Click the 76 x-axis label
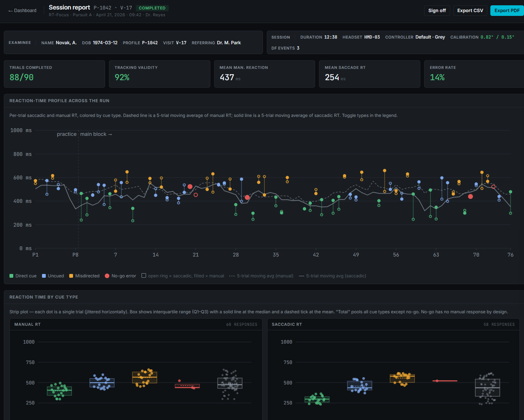This screenshot has width=524, height=420. point(510,255)
